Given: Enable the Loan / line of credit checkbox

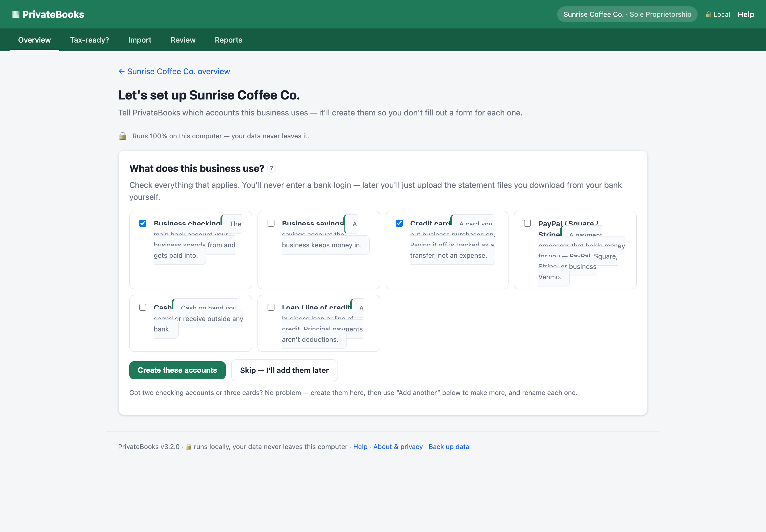Looking at the screenshot, I should tap(271, 307).
